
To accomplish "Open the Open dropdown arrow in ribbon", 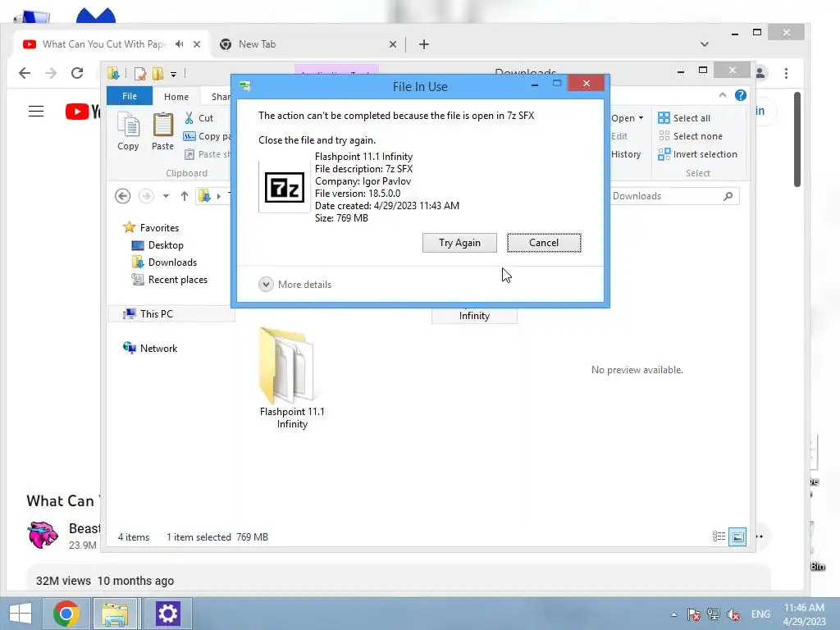I will (641, 118).
